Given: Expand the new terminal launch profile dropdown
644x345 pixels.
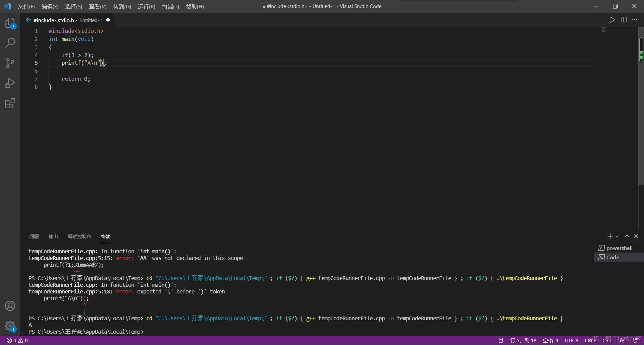Looking at the screenshot, I should [x=617, y=236].
